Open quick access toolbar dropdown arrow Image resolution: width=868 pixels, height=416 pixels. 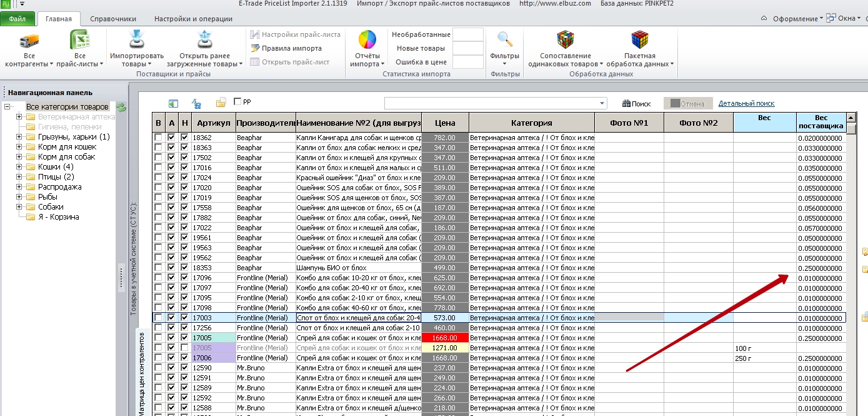[22, 4]
